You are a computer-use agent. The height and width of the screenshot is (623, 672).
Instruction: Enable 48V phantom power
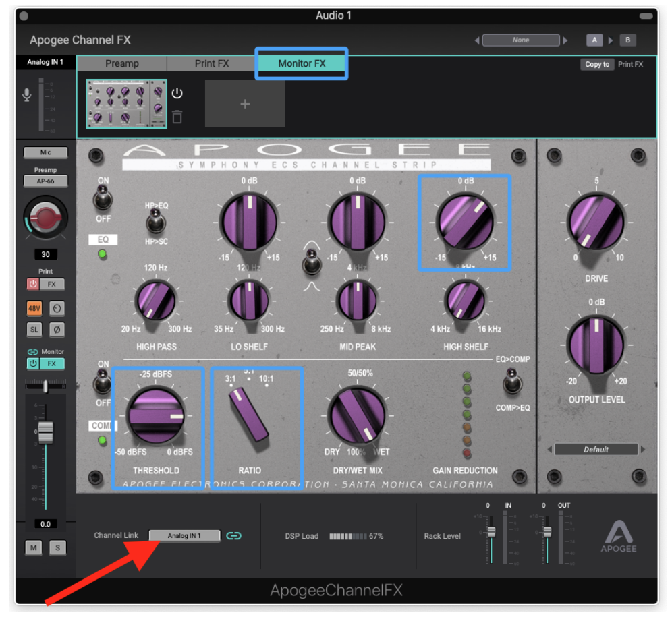(34, 308)
